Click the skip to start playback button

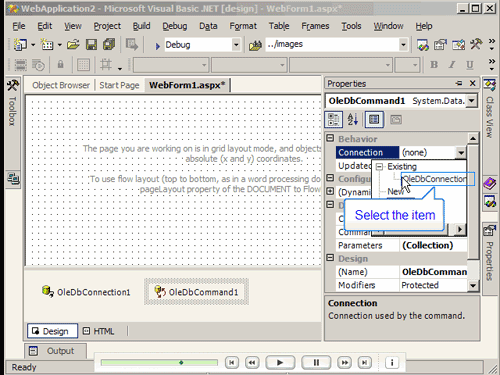click(x=232, y=362)
